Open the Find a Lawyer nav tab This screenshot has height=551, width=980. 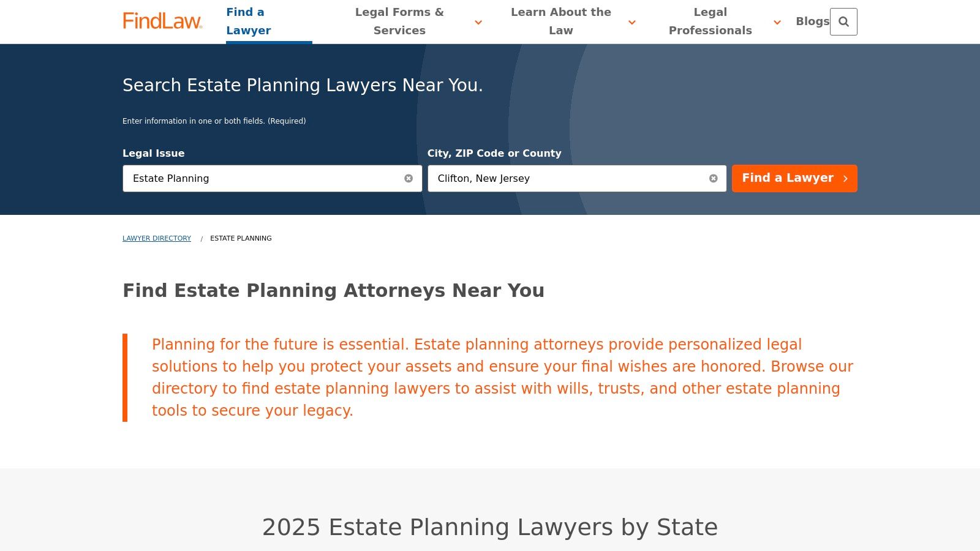(x=249, y=21)
